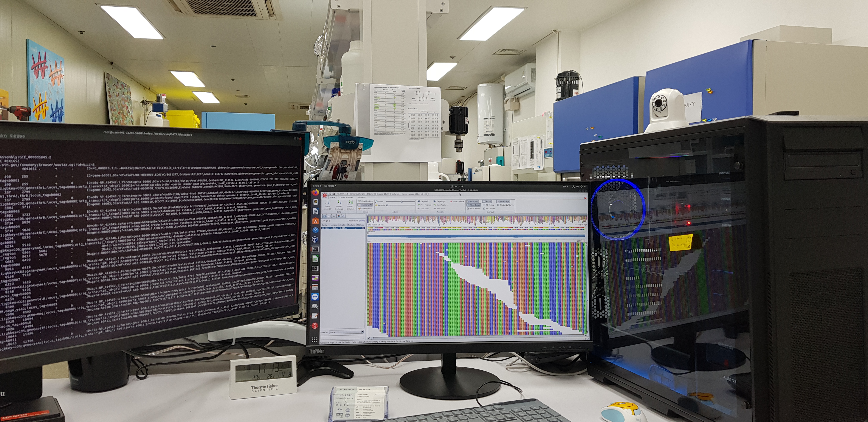Viewport: 868px width, 422px height.
Task: Open Firefox from the Ubuntu dock
Action: tap(315, 192)
